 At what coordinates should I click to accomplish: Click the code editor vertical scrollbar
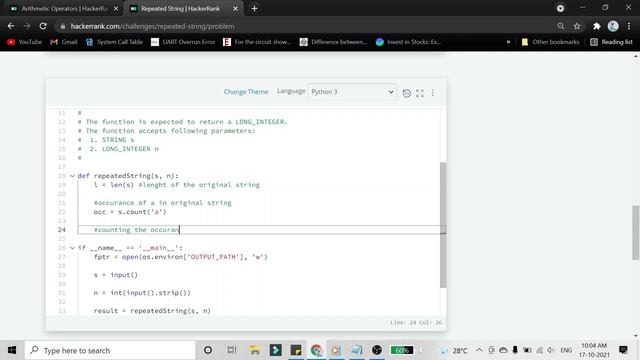(443, 224)
